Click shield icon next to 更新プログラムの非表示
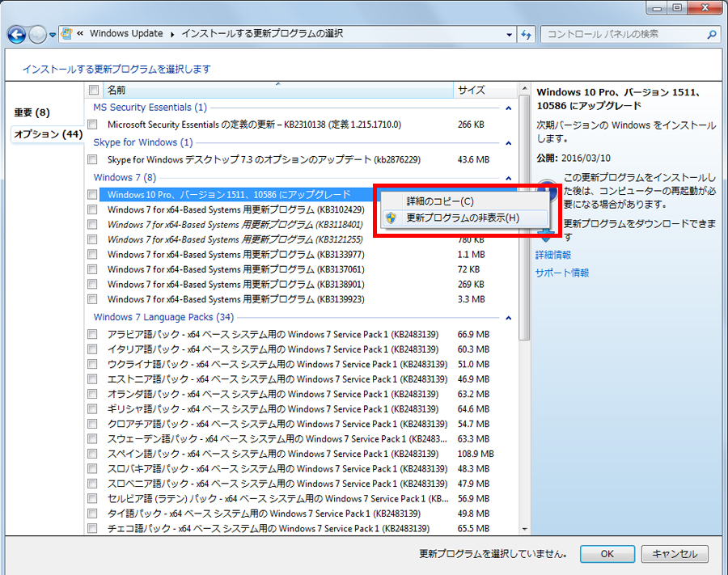The image size is (728, 575). pos(392,218)
